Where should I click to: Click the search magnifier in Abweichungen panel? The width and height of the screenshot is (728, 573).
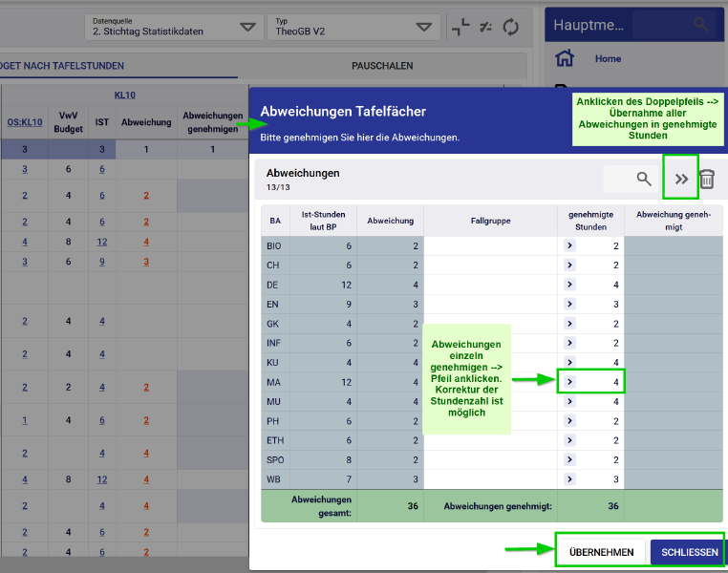click(x=644, y=179)
